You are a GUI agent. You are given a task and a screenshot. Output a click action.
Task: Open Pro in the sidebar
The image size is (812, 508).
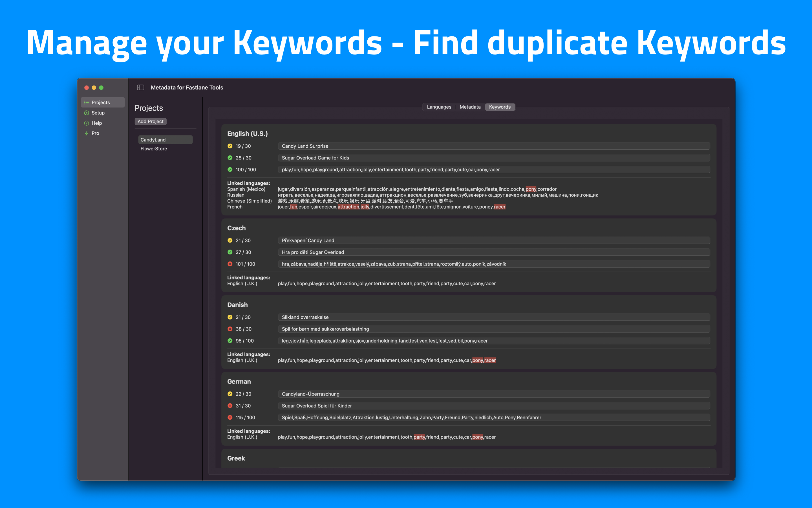103,133
